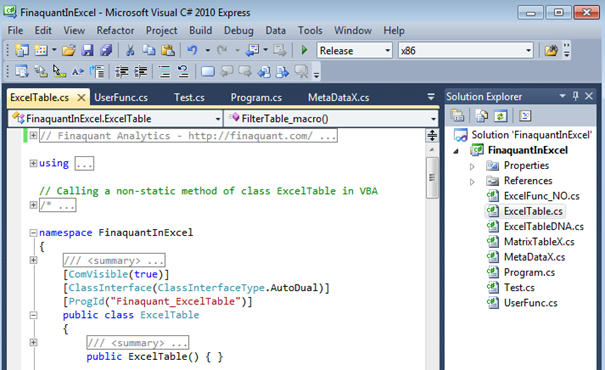Switch to the UserFunc.cs tab
The width and height of the screenshot is (605, 370).
(x=121, y=98)
